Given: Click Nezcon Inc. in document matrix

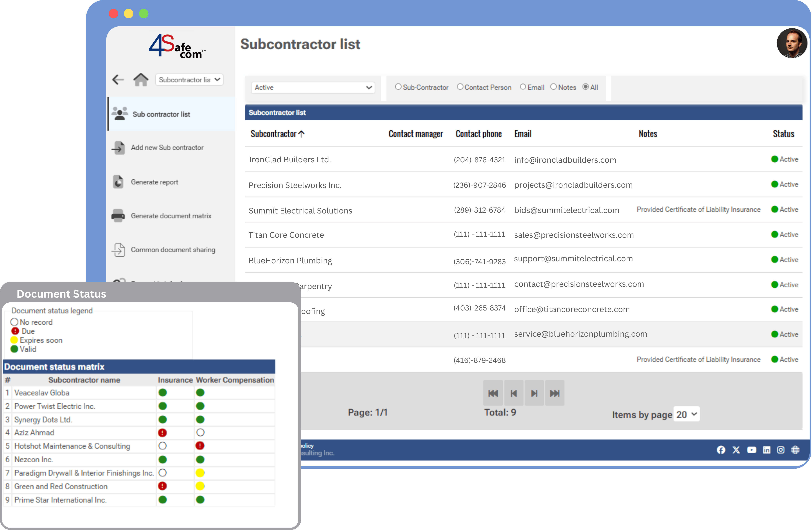Looking at the screenshot, I should pyautogui.click(x=33, y=460).
